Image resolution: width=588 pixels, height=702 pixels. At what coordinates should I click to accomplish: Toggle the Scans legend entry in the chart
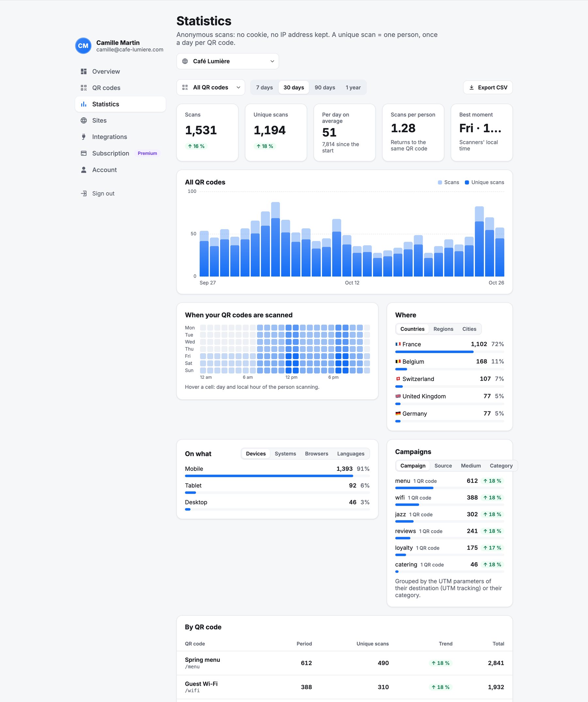point(449,182)
